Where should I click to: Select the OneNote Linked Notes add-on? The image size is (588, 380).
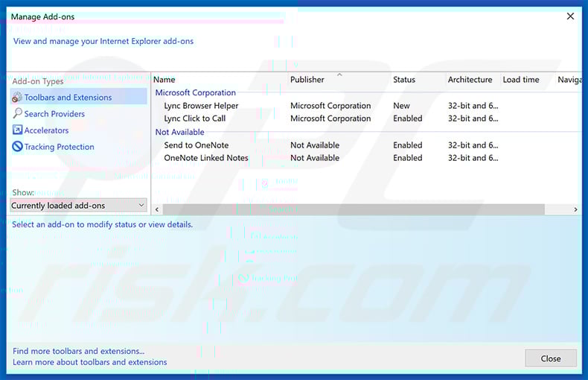pos(206,158)
